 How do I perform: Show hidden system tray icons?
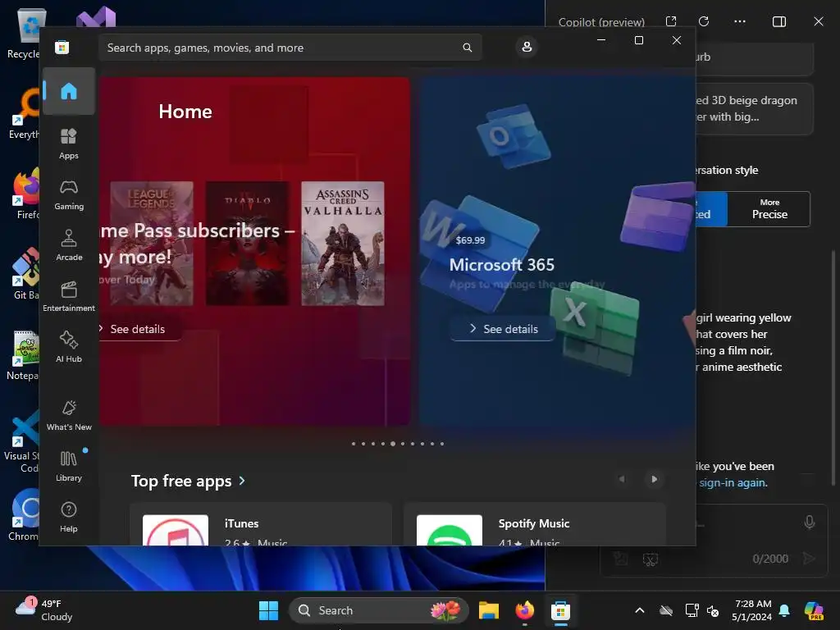tap(640, 610)
